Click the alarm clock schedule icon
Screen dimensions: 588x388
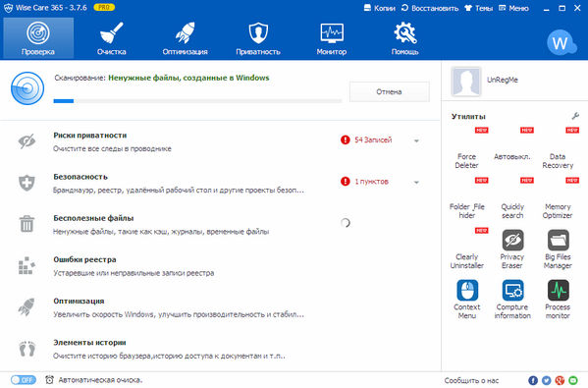pos(49,380)
